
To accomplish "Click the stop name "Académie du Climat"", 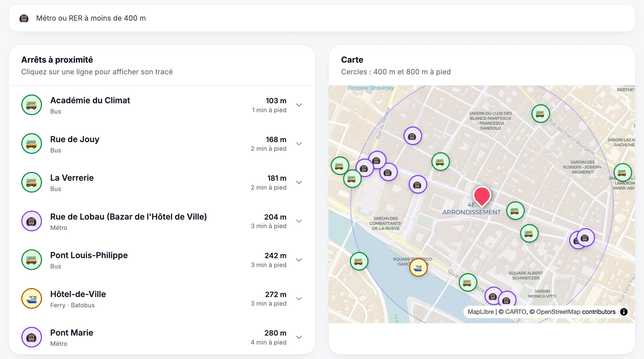I will (x=90, y=100).
